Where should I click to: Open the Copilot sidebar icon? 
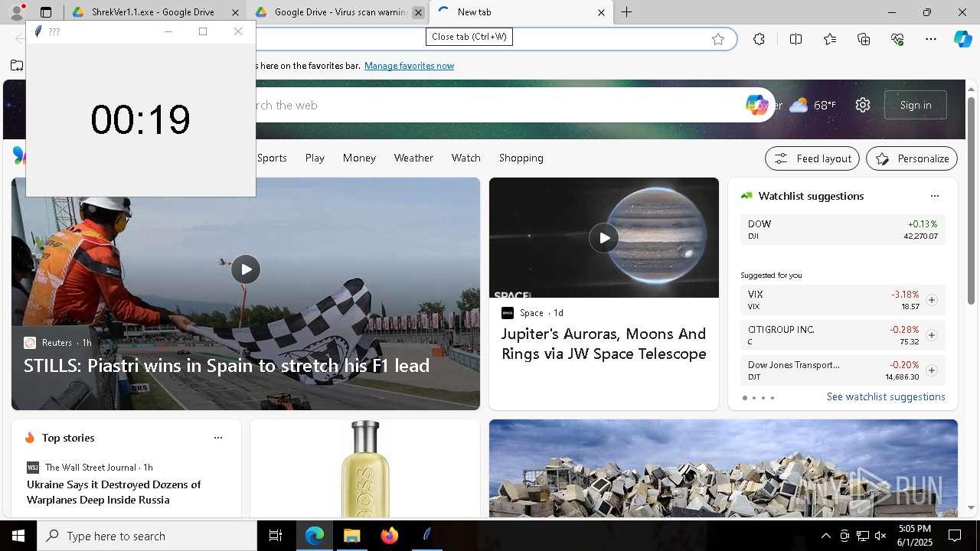click(x=962, y=39)
